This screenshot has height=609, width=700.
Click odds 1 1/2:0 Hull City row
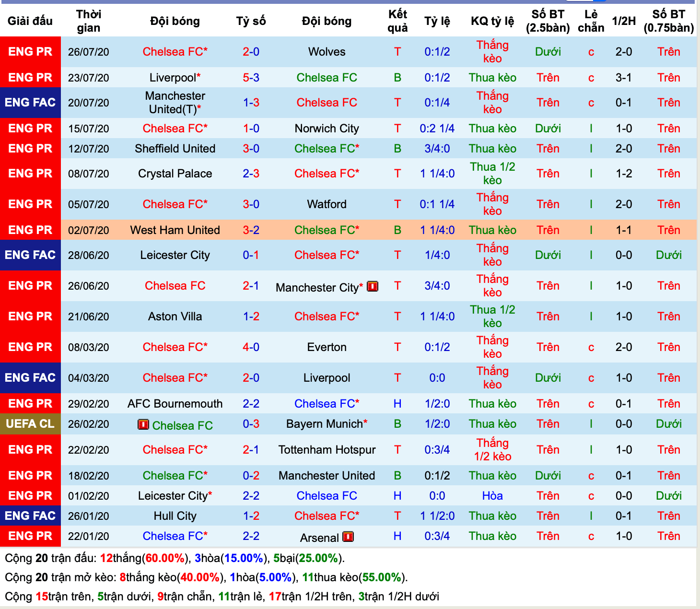point(437,516)
